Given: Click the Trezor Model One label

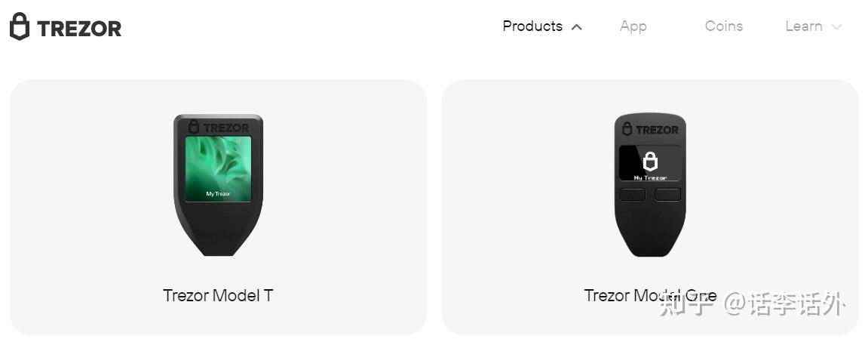Looking at the screenshot, I should coord(651,295).
